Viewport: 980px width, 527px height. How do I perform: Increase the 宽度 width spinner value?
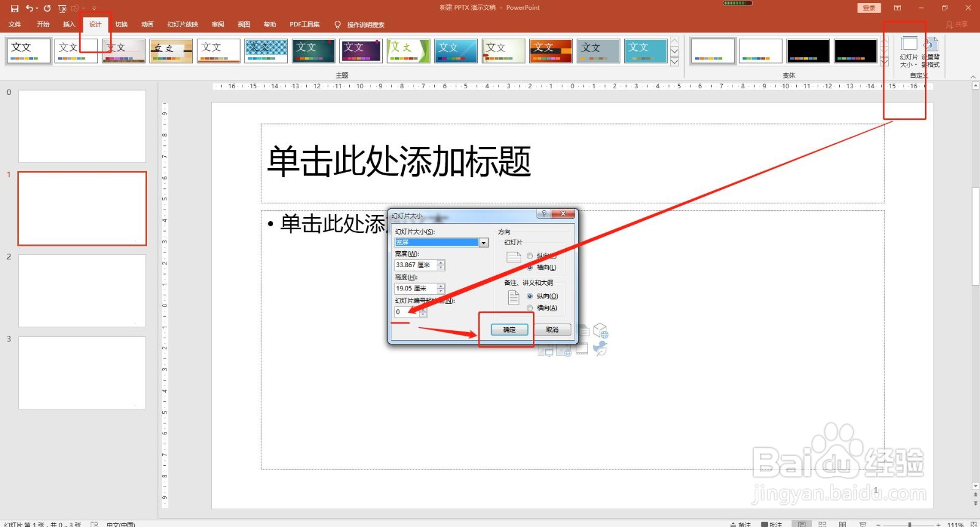(x=441, y=263)
